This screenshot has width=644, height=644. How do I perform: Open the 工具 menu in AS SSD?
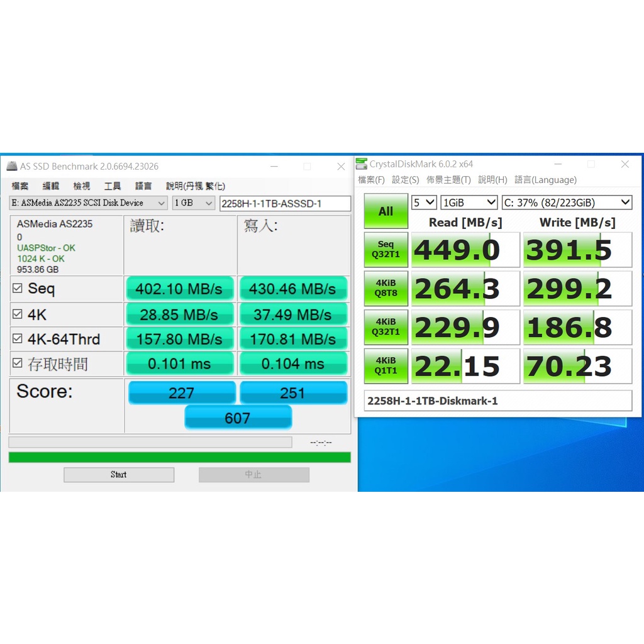pyautogui.click(x=113, y=186)
